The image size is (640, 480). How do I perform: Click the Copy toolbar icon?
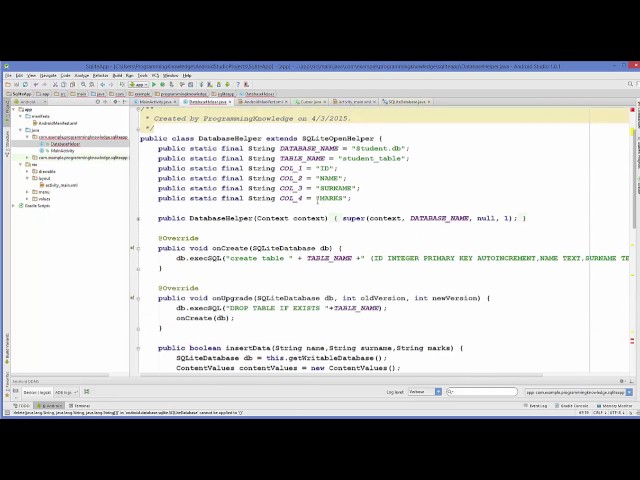(x=64, y=84)
